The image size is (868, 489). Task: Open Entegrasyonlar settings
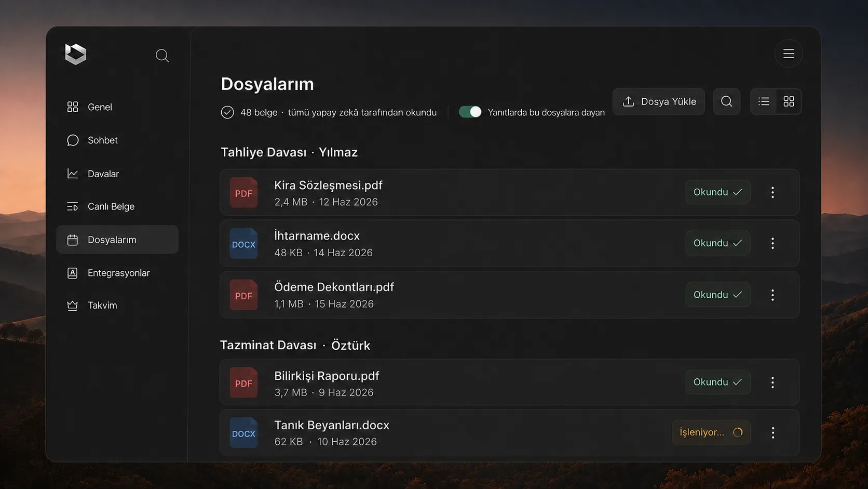117,273
